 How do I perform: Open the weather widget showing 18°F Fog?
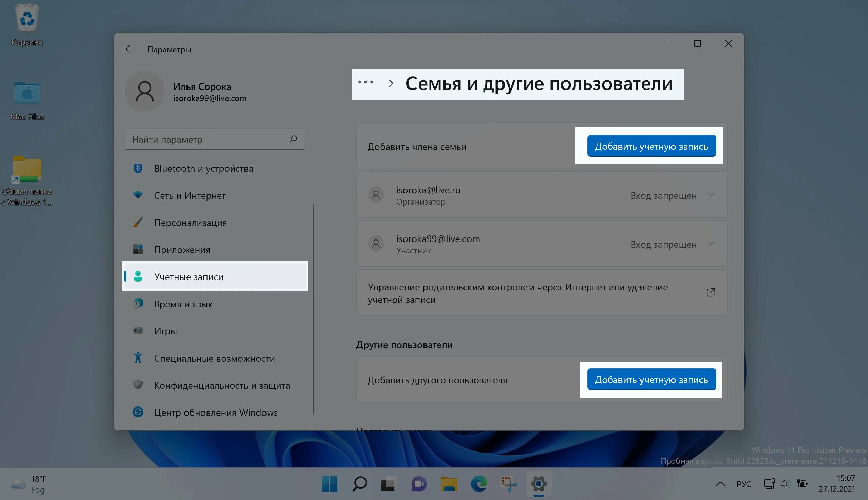[29, 484]
